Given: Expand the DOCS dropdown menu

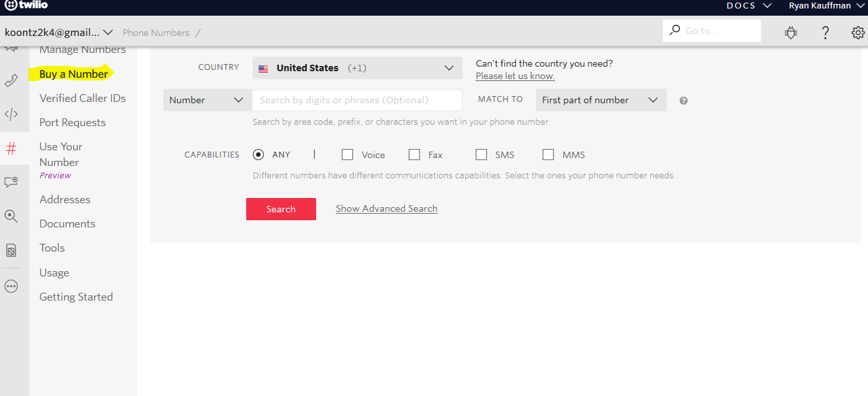Looking at the screenshot, I should [749, 5].
